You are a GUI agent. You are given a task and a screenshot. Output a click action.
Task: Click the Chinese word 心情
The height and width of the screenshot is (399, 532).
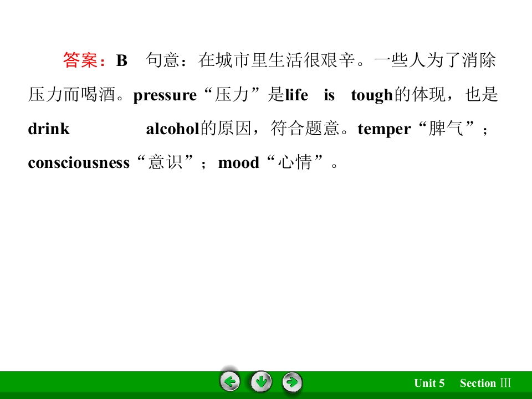pyautogui.click(x=294, y=162)
